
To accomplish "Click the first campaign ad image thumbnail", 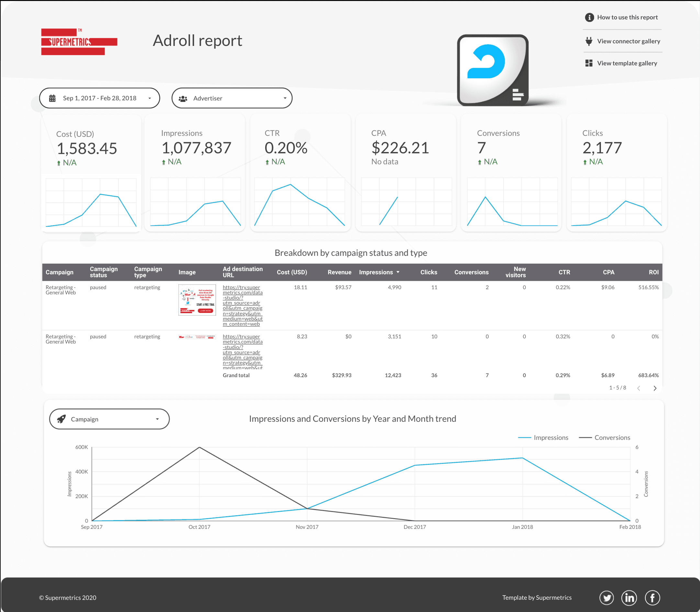I will (x=197, y=300).
